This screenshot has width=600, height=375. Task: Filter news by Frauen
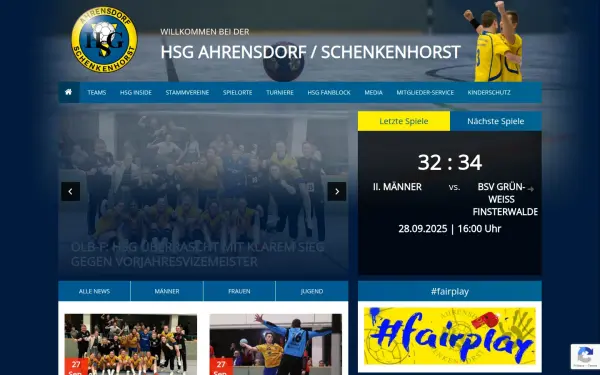239,291
